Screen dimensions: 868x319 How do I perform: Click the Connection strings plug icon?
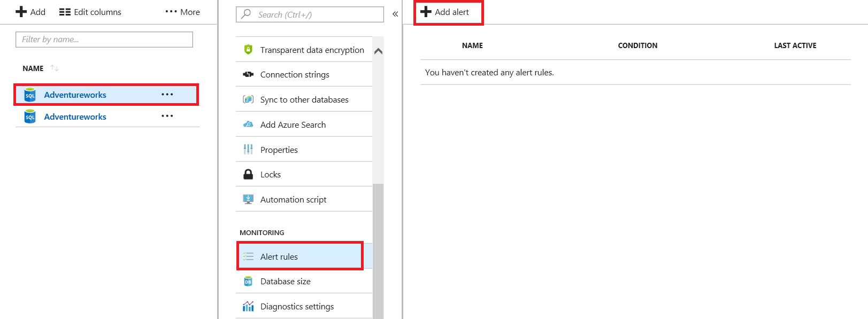pyautogui.click(x=248, y=74)
